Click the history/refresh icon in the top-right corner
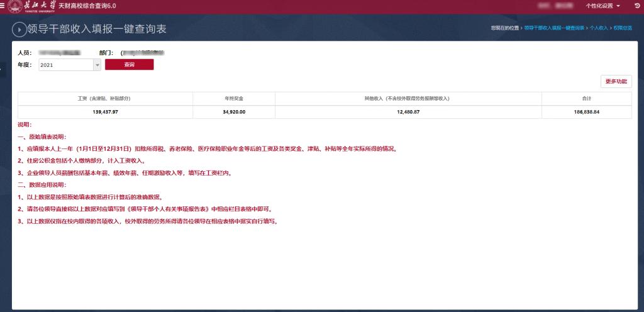644x312 pixels. (x=637, y=6)
